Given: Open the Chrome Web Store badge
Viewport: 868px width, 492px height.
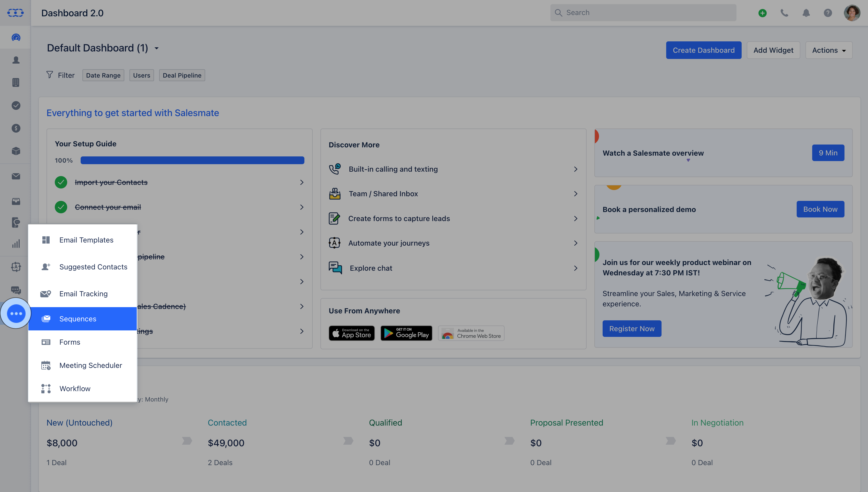Looking at the screenshot, I should [x=471, y=333].
